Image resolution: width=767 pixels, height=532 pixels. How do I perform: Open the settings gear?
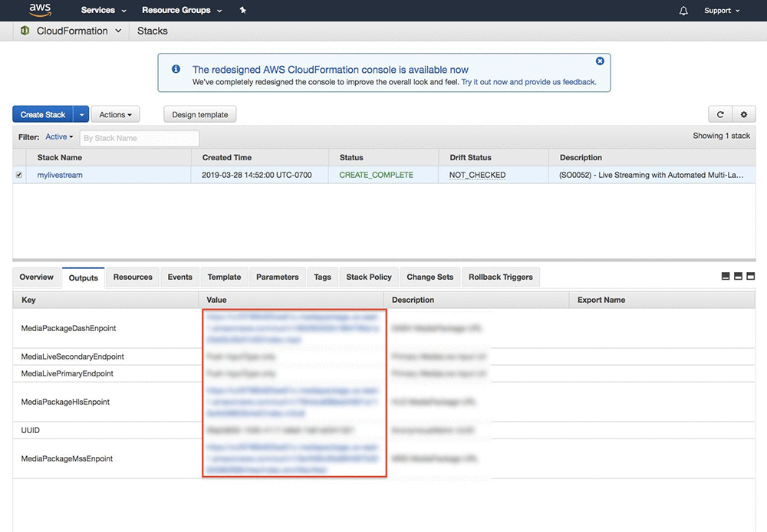click(x=744, y=114)
